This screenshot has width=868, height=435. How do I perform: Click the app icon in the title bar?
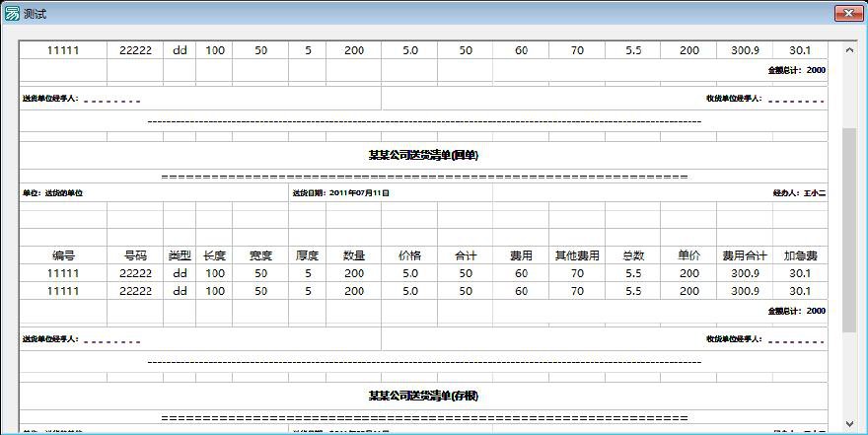click(12, 14)
